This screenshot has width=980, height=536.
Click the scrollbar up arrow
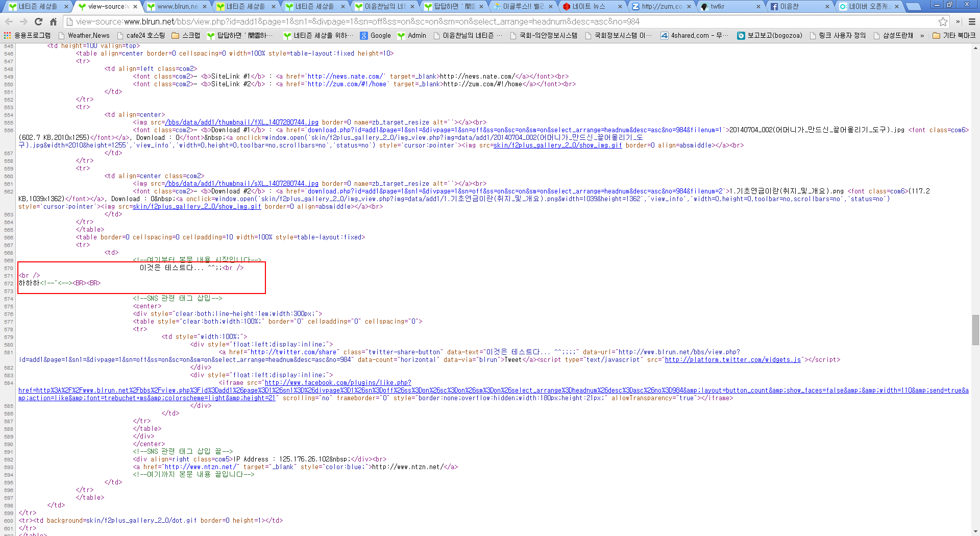pyautogui.click(x=975, y=48)
